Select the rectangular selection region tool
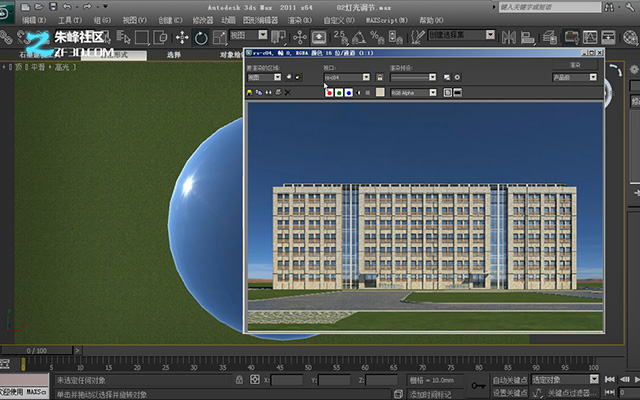 [142, 38]
